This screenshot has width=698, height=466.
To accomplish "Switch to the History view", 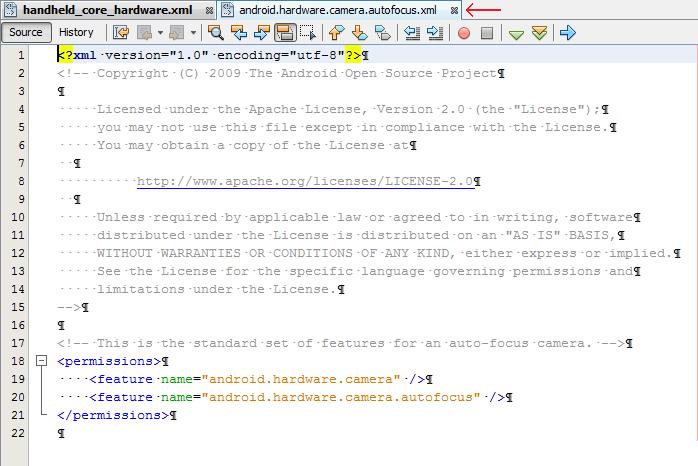I will pyautogui.click(x=76, y=32).
